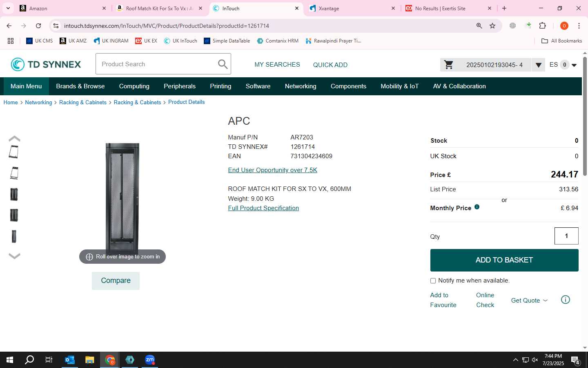Screen dimensions: 588x368
Task: Select the third product thumbnail image
Action: 14,194
